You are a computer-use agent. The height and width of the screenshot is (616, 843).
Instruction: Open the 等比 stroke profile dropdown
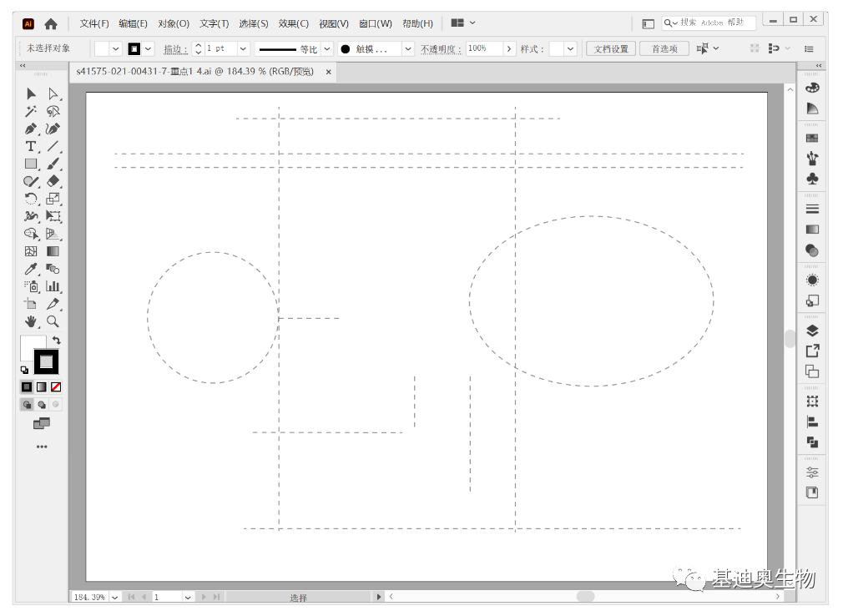click(x=327, y=49)
